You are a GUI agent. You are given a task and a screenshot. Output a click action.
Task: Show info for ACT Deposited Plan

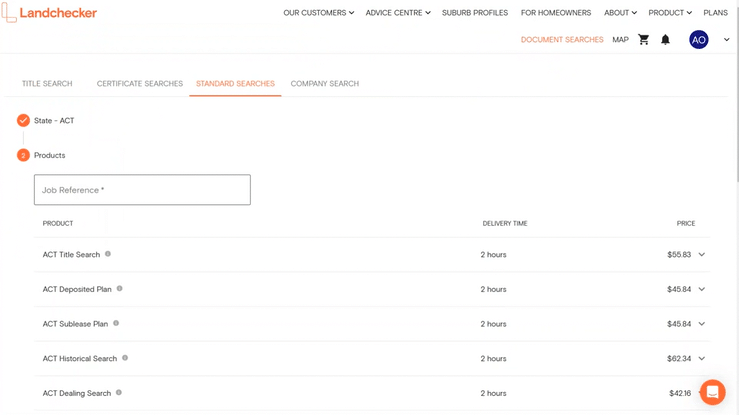coord(119,289)
